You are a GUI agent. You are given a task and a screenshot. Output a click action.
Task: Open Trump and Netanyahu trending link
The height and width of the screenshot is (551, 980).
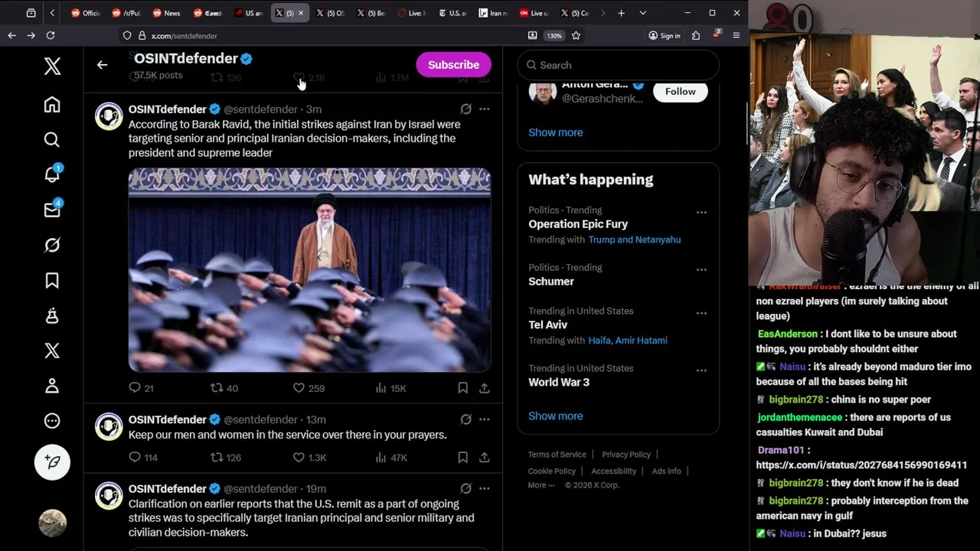(x=634, y=240)
